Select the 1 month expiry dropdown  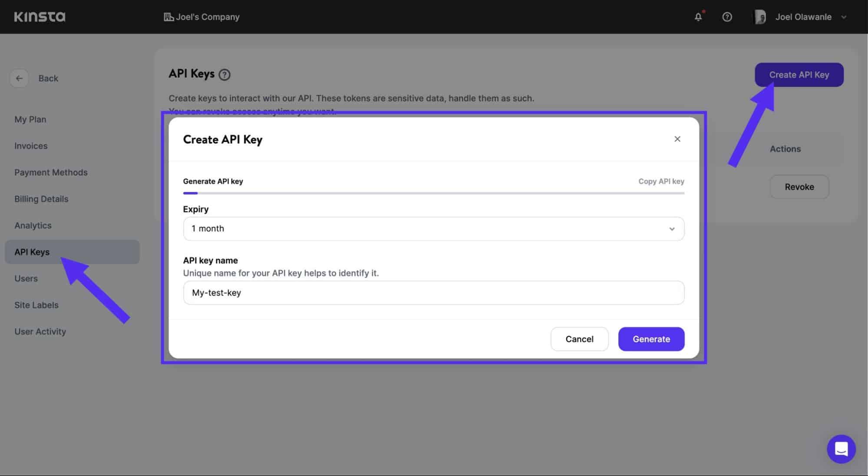click(434, 228)
